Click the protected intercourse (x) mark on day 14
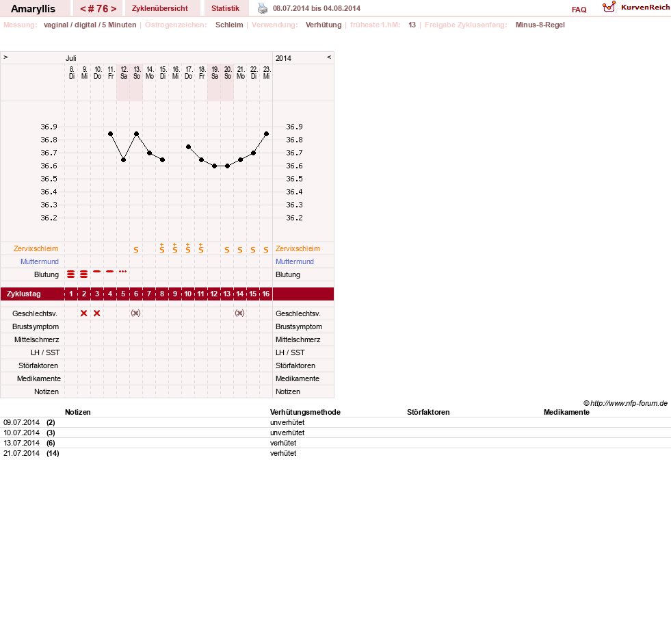 pyautogui.click(x=239, y=313)
